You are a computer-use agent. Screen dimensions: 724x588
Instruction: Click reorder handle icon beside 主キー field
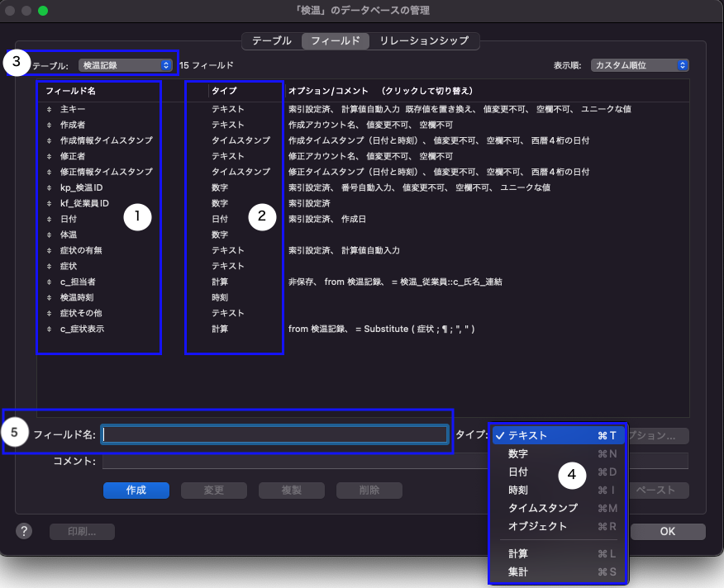tap(49, 110)
